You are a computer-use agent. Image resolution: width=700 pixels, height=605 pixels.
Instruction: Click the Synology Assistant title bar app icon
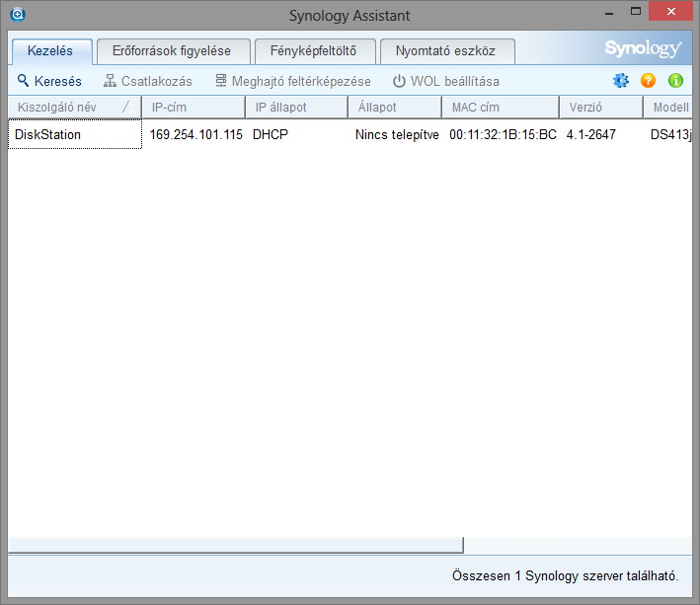pyautogui.click(x=18, y=15)
